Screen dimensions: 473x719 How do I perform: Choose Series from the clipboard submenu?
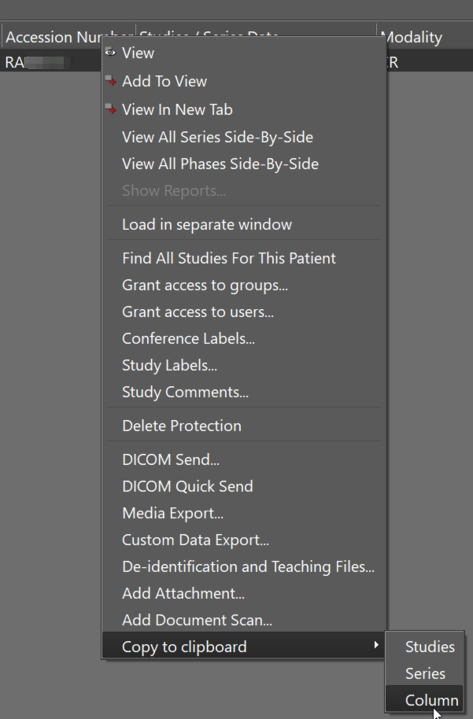coord(424,673)
